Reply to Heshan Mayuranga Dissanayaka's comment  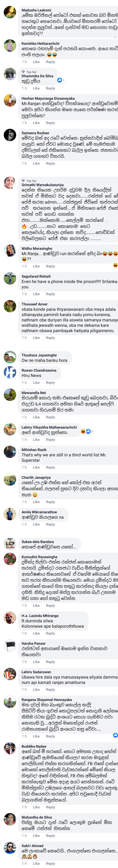(50, 123)
